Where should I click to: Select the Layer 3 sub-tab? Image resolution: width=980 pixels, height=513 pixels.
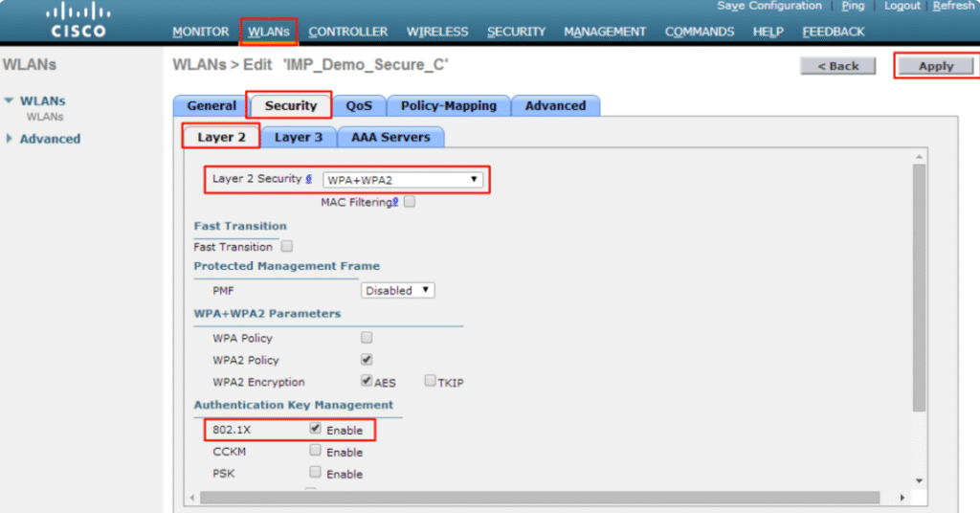click(299, 137)
